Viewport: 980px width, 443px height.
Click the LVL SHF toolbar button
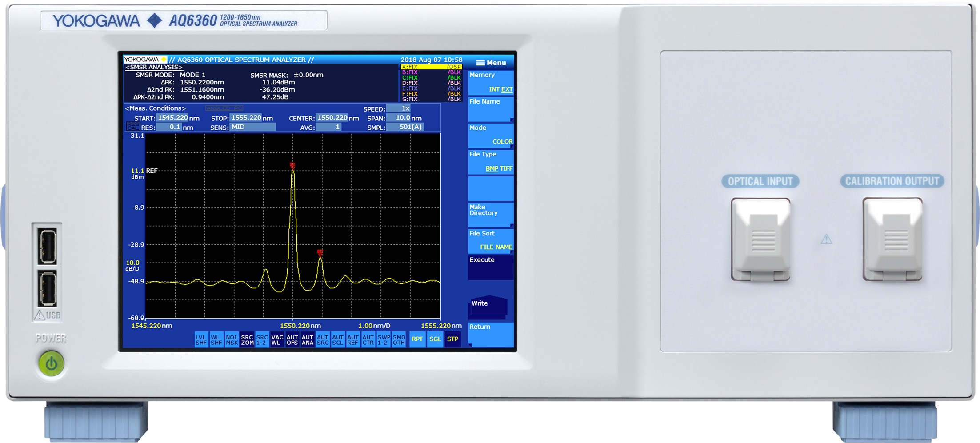point(201,340)
